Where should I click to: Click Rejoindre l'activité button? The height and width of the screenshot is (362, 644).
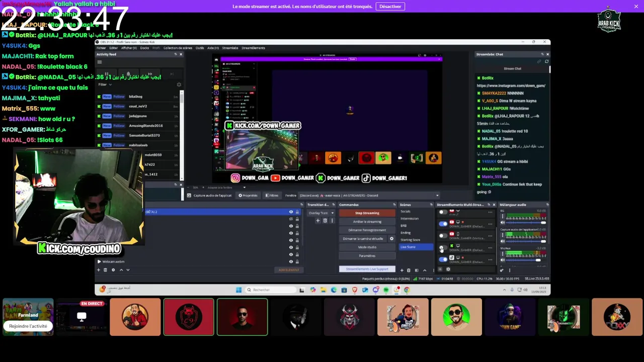click(28, 326)
